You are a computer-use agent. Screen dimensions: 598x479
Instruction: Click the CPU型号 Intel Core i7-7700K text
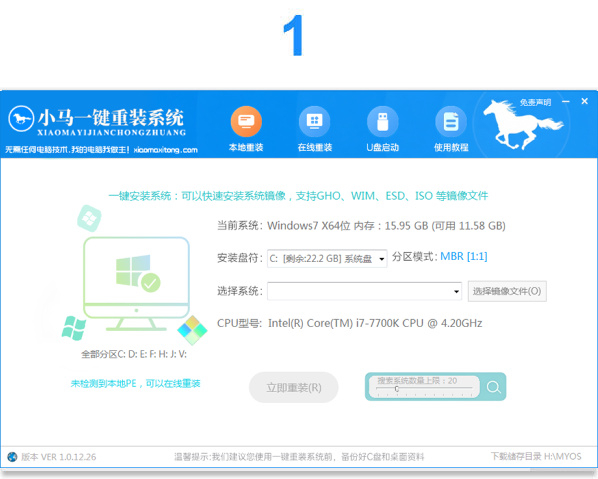tap(349, 323)
